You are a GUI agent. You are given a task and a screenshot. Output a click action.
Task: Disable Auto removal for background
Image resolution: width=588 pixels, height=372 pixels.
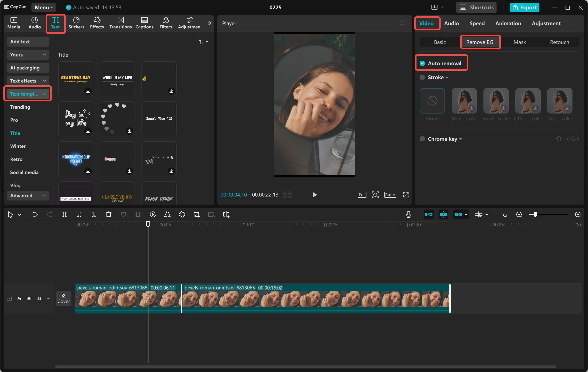422,63
